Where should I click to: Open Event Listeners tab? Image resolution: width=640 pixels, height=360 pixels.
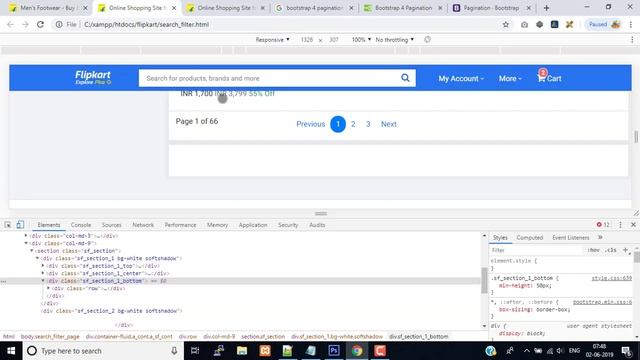[x=571, y=238]
